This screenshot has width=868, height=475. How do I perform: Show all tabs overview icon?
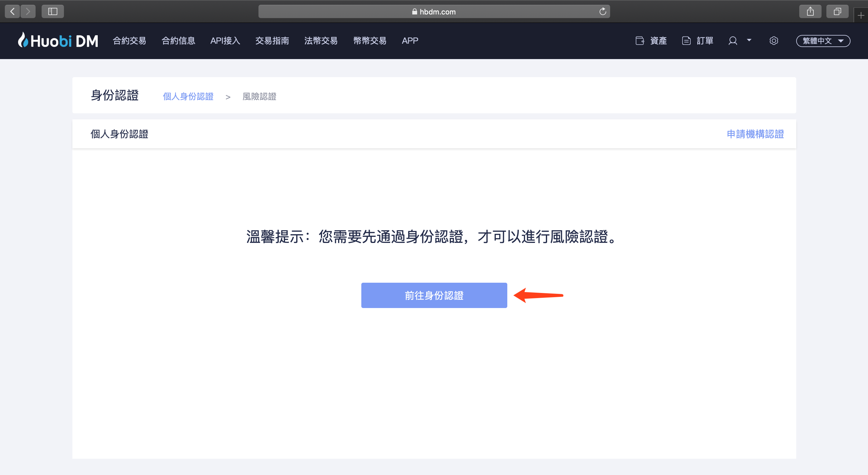837,11
